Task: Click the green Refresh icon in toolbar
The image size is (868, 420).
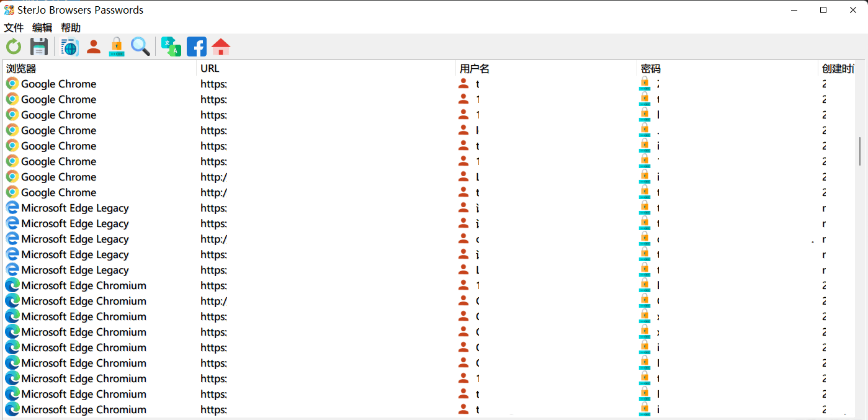Action: tap(14, 47)
